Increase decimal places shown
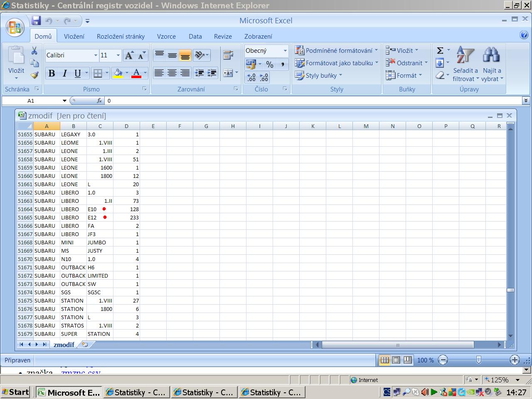Screen dimensions: 532x399 [251, 77]
